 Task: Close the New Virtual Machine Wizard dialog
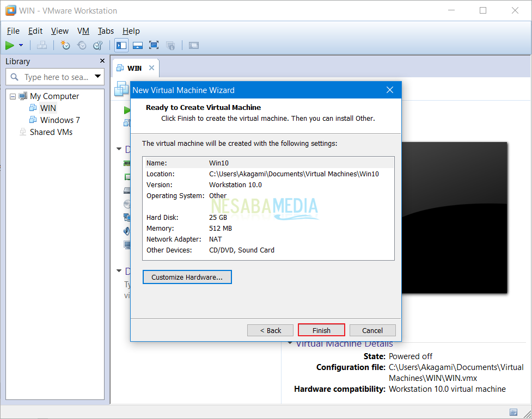click(390, 90)
